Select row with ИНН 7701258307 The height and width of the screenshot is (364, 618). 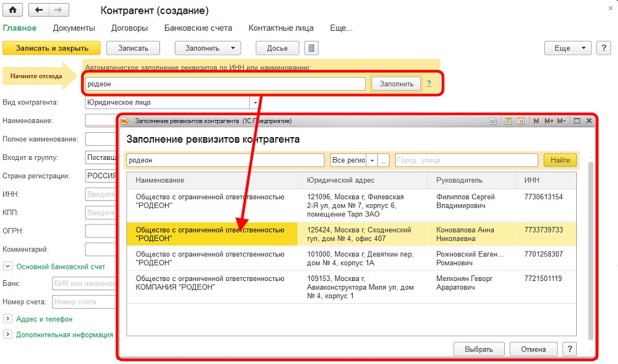(x=351, y=258)
